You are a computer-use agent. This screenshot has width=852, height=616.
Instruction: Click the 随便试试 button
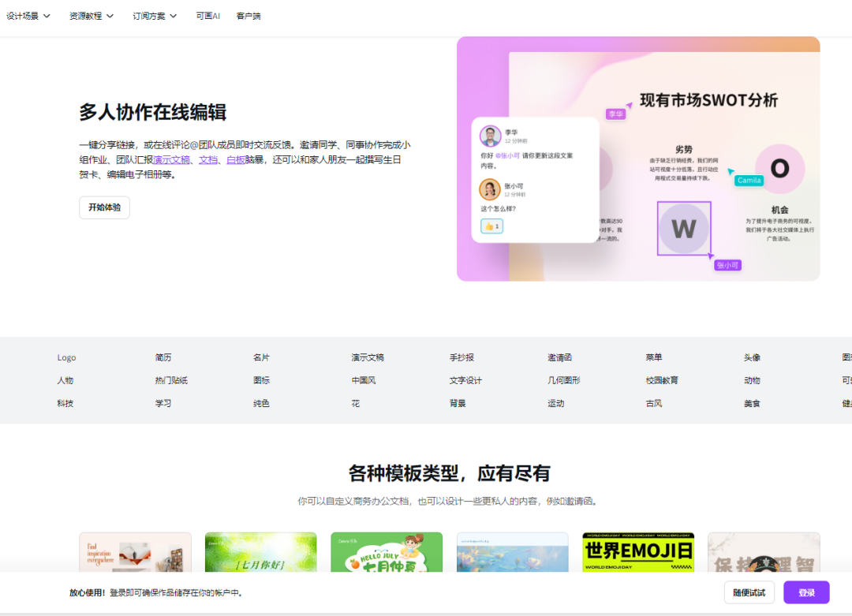(749, 592)
